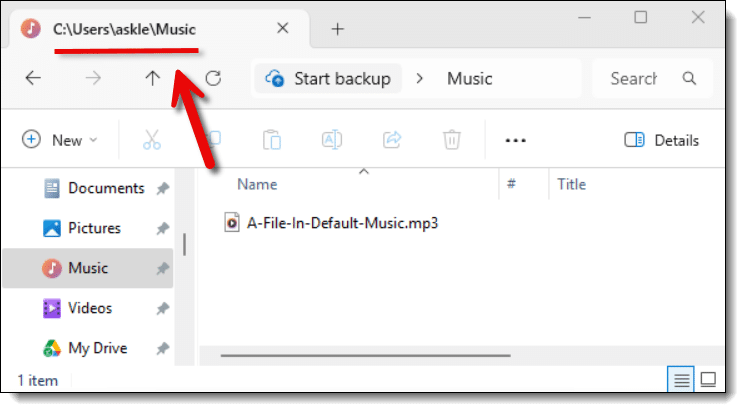The width and height of the screenshot is (746, 413).
Task: Open the New dropdown menu
Action: coord(60,140)
